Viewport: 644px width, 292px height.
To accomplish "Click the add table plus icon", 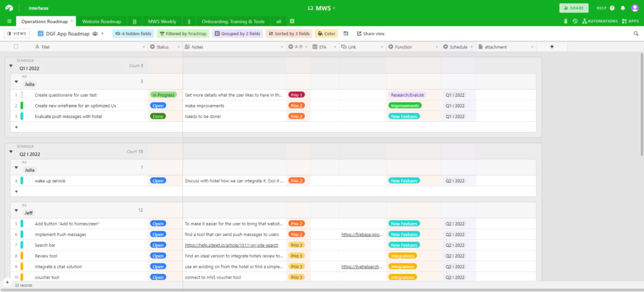I will pos(292,21).
